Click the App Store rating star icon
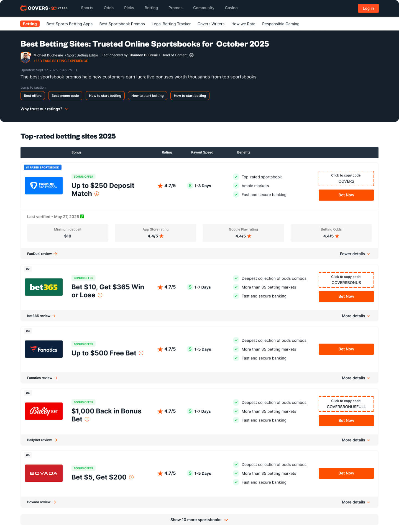This screenshot has height=532, width=399. 162,236
